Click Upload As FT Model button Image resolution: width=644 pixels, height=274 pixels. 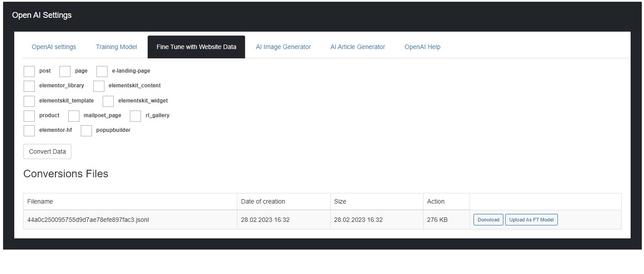click(532, 220)
